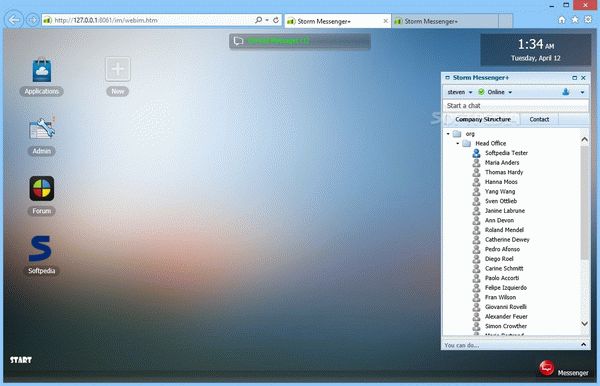
Task: Select Yang Wang contact
Action: (500, 191)
